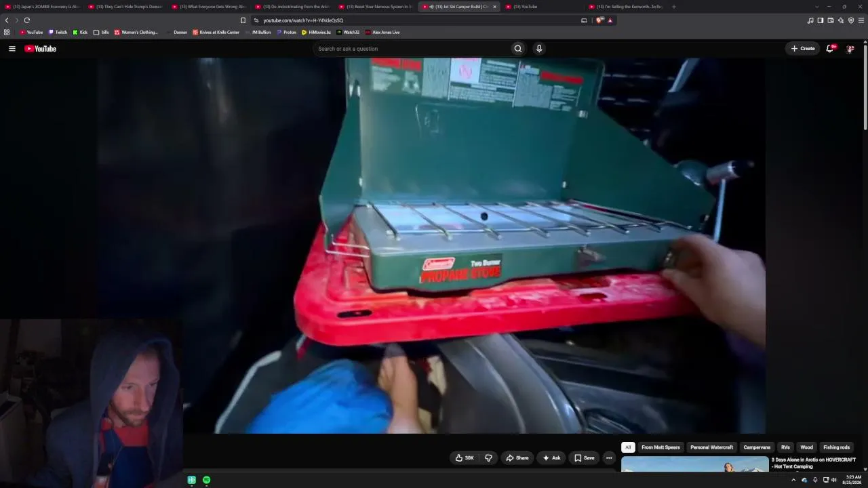Switch to What Everyone Gets Wrong tab

[x=209, y=7]
